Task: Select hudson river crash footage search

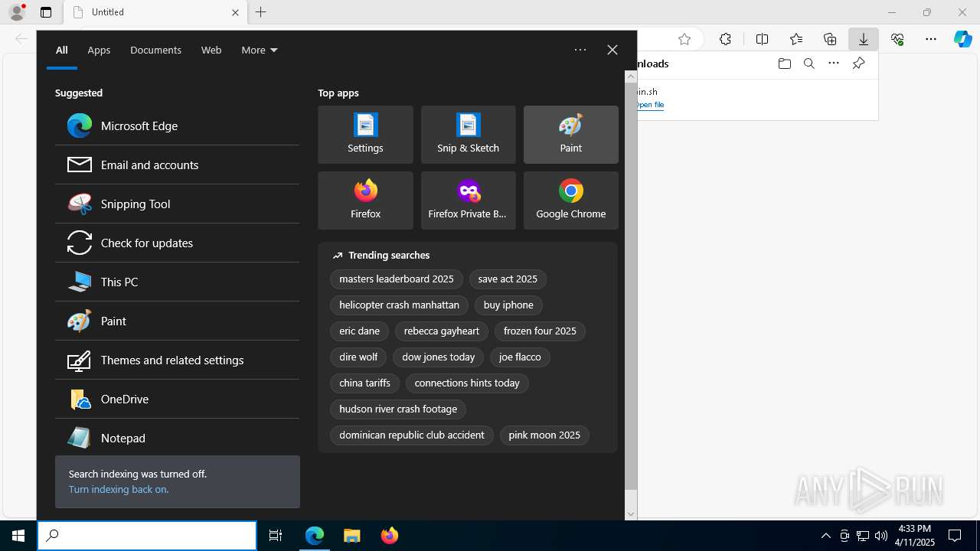Action: pyautogui.click(x=398, y=409)
